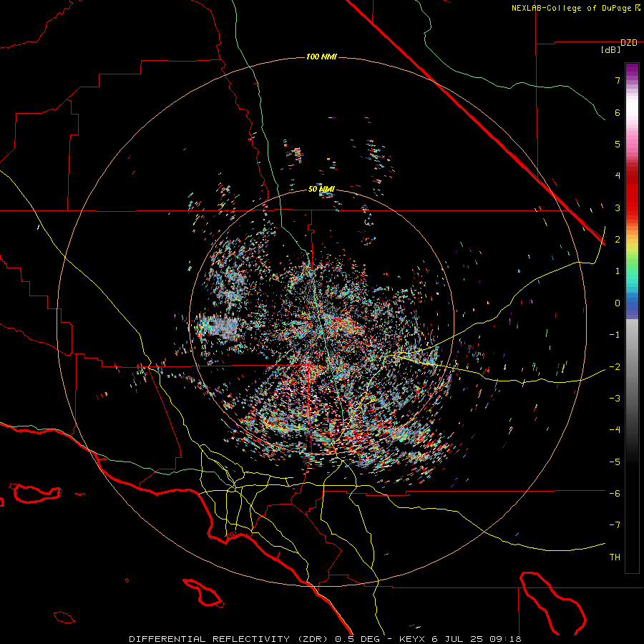Click the gray echo cluster west of radar
The width and height of the screenshot is (644, 644).
click(217, 328)
